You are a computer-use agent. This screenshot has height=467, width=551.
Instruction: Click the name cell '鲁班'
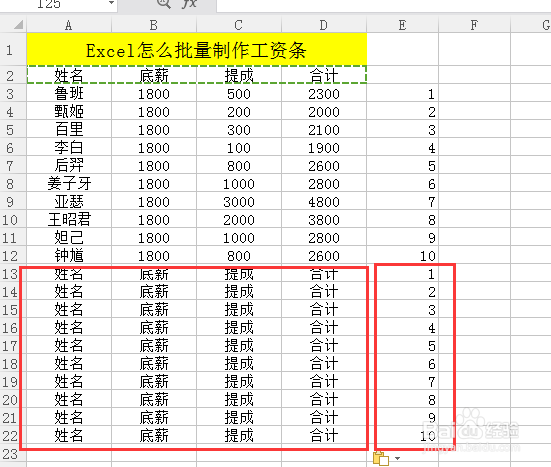pos(69,93)
